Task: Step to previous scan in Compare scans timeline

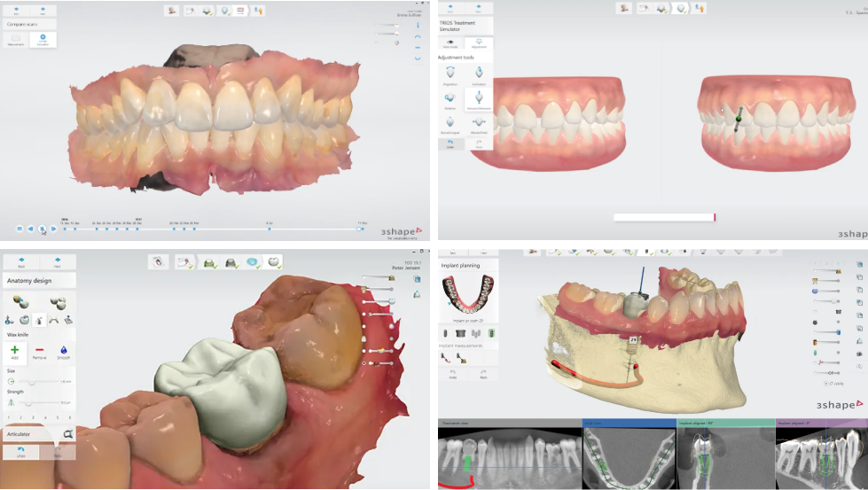Action: click(30, 229)
